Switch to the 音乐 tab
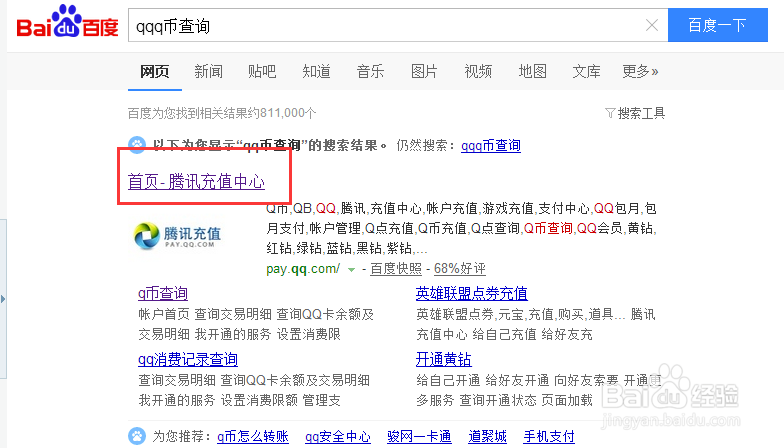This screenshot has width=784, height=448. pos(370,72)
